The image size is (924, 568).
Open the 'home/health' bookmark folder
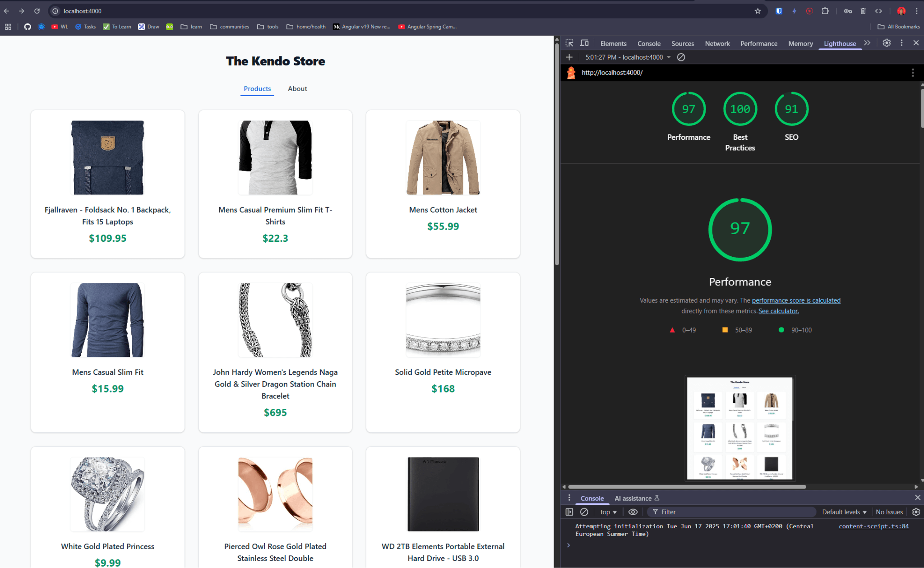coord(306,27)
